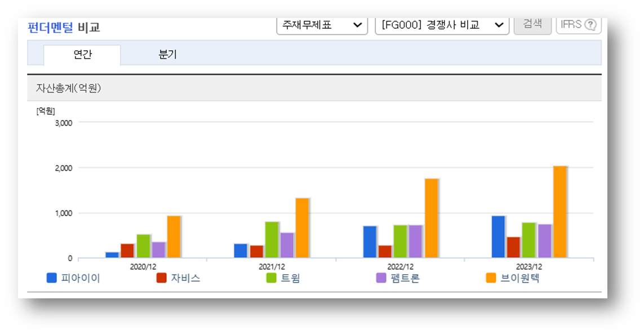Open the 주재무제표 dropdown
This screenshot has width=644, height=335.
(x=322, y=25)
